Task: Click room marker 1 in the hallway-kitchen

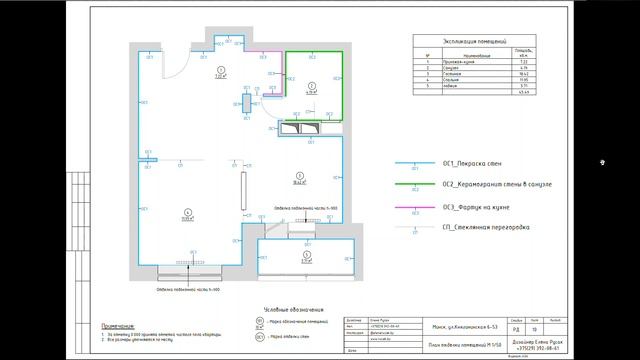Action: point(221,70)
